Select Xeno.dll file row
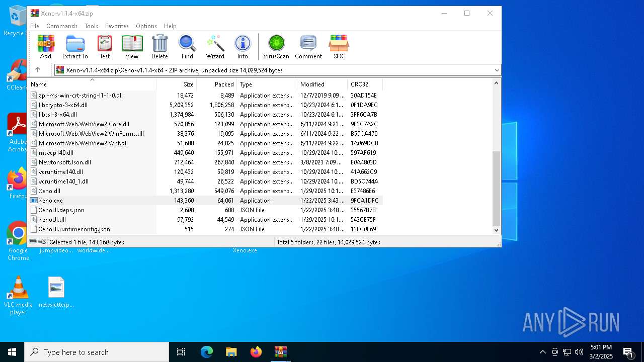This screenshot has width=644, height=362. pos(205,191)
